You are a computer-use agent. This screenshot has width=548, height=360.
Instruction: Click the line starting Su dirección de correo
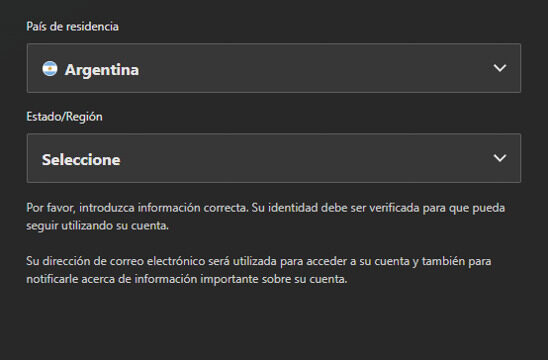(x=259, y=261)
